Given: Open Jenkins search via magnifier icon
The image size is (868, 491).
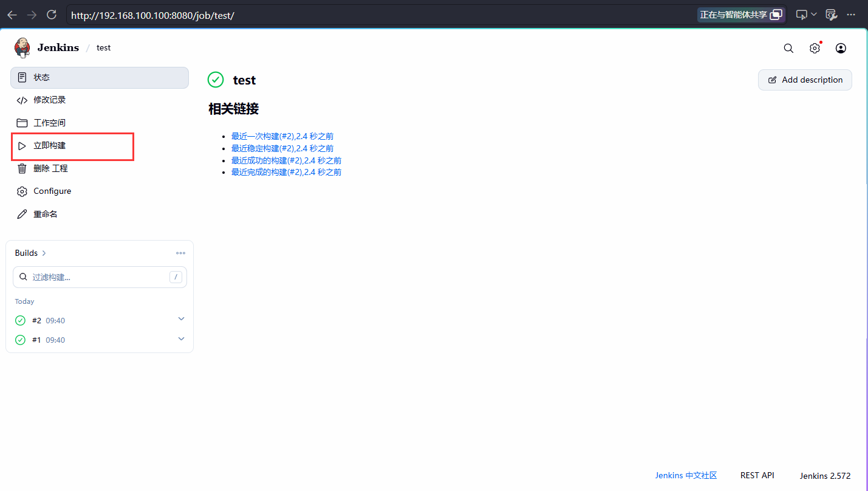Looking at the screenshot, I should tap(788, 49).
